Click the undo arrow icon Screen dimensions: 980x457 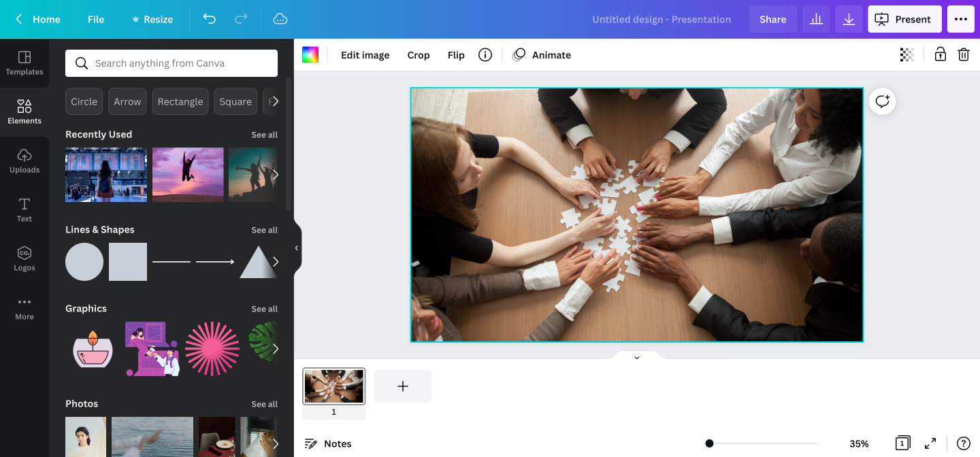pyautogui.click(x=210, y=19)
